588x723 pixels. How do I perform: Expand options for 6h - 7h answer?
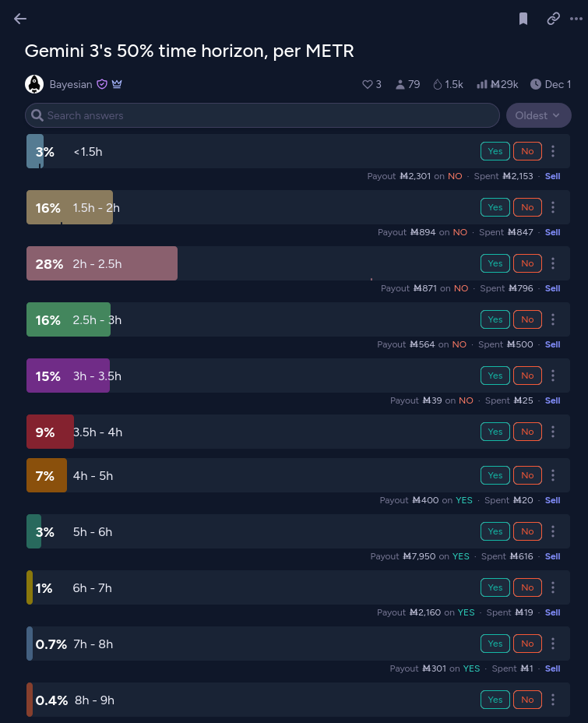tap(553, 587)
